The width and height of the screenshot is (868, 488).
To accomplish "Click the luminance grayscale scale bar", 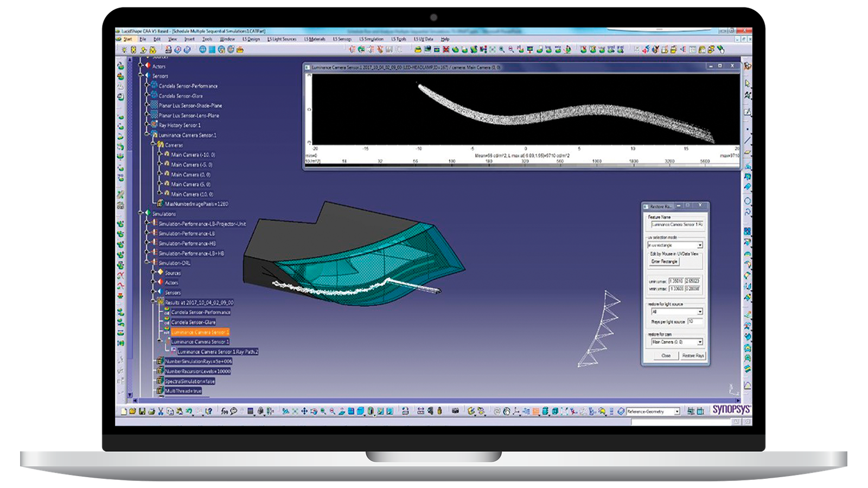I will (x=522, y=165).
